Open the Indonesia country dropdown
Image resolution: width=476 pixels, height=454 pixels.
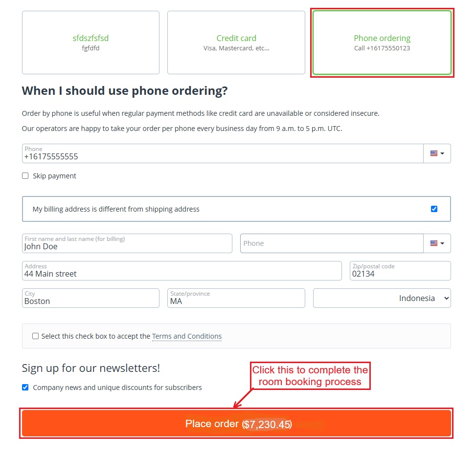pos(382,298)
